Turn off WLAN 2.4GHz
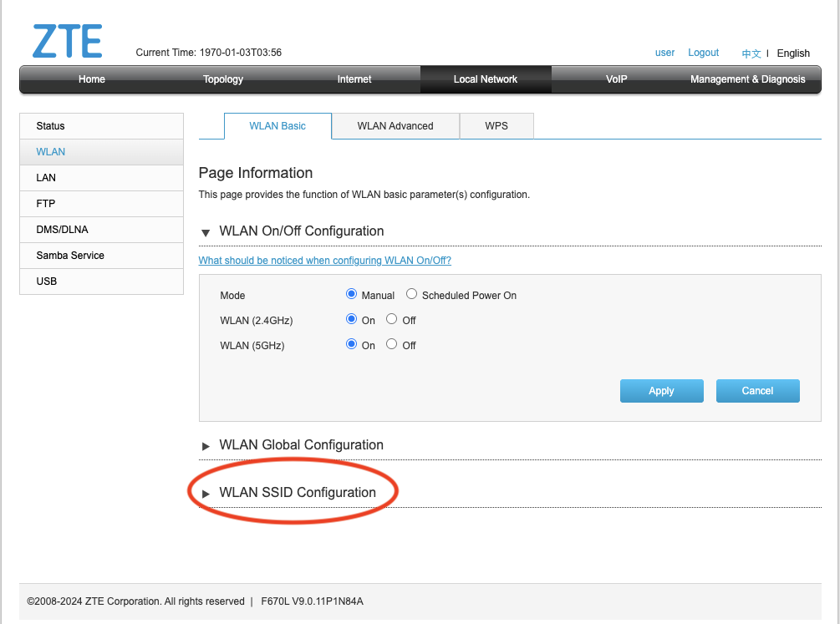Screen dimensions: 840x624 click(391, 319)
